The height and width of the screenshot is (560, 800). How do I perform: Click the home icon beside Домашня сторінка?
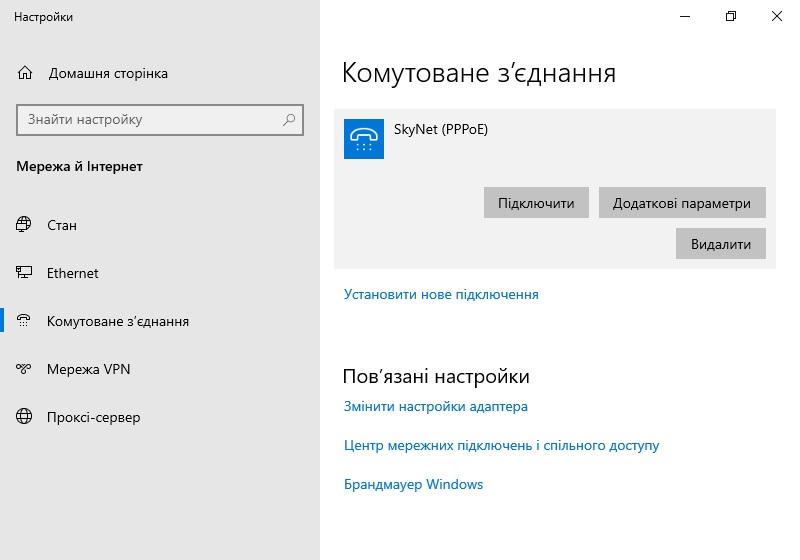(24, 73)
